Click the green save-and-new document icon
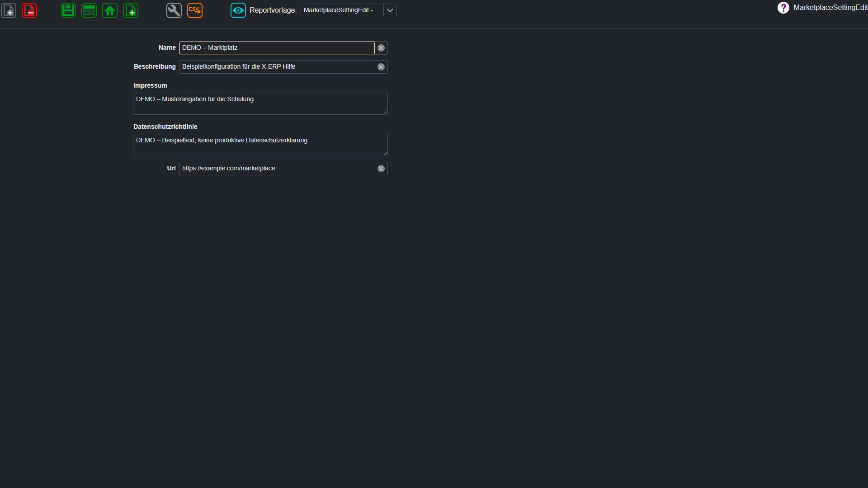 click(x=131, y=10)
